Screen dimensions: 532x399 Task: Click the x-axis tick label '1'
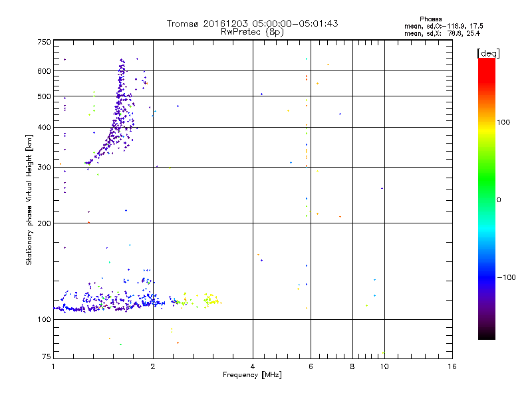tap(53, 366)
